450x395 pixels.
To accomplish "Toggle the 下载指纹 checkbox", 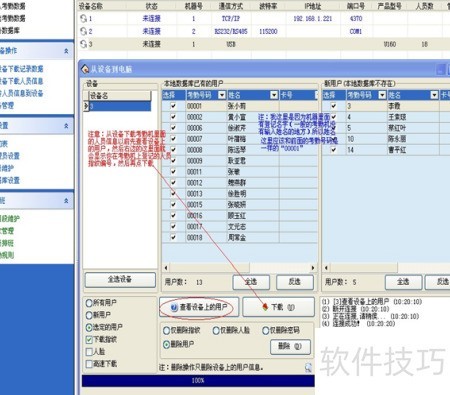I will [89, 340].
